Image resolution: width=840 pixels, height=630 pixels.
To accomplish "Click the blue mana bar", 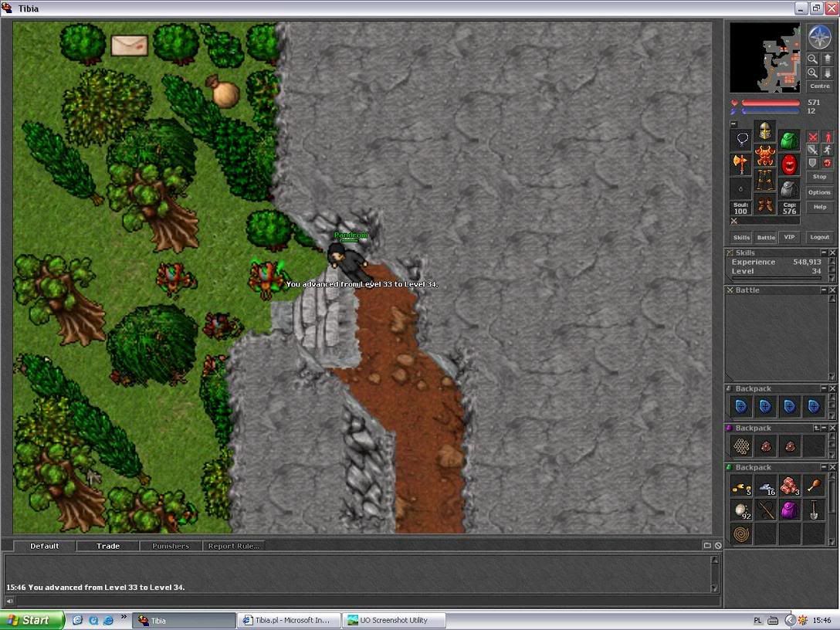I will click(771, 111).
